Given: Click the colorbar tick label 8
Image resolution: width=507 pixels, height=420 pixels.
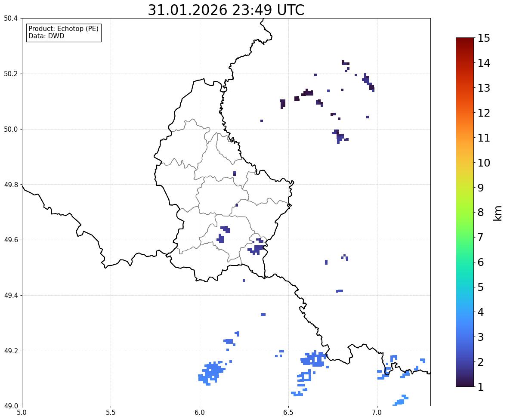Looking at the screenshot, I should pyautogui.click(x=481, y=213).
